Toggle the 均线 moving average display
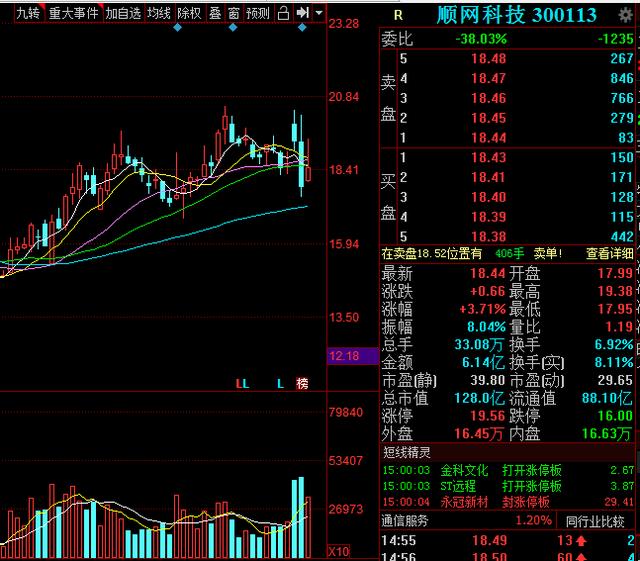 [158, 13]
